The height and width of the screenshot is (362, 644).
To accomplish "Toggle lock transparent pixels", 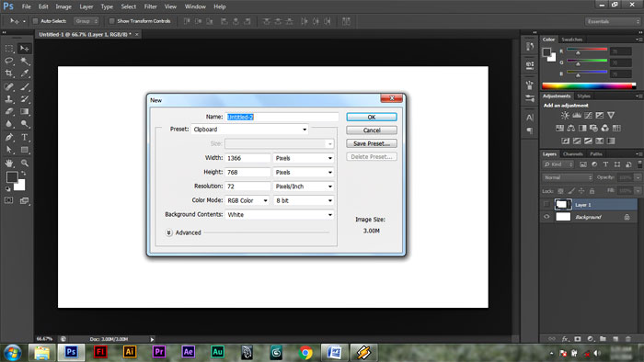I will click(560, 191).
